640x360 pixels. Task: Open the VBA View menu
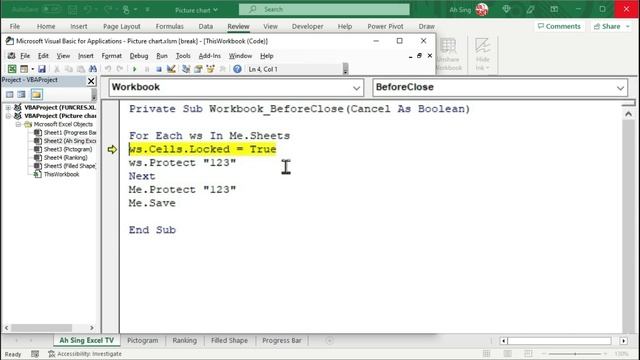click(63, 56)
